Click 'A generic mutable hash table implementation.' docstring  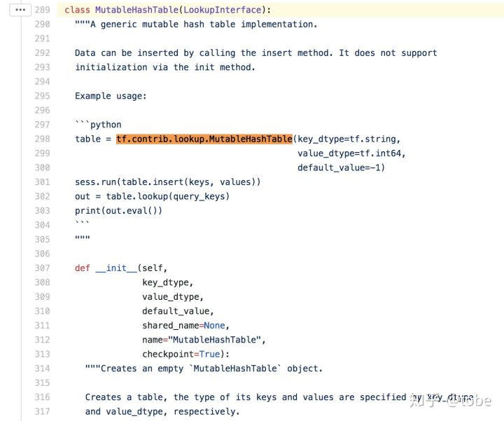click(x=204, y=25)
